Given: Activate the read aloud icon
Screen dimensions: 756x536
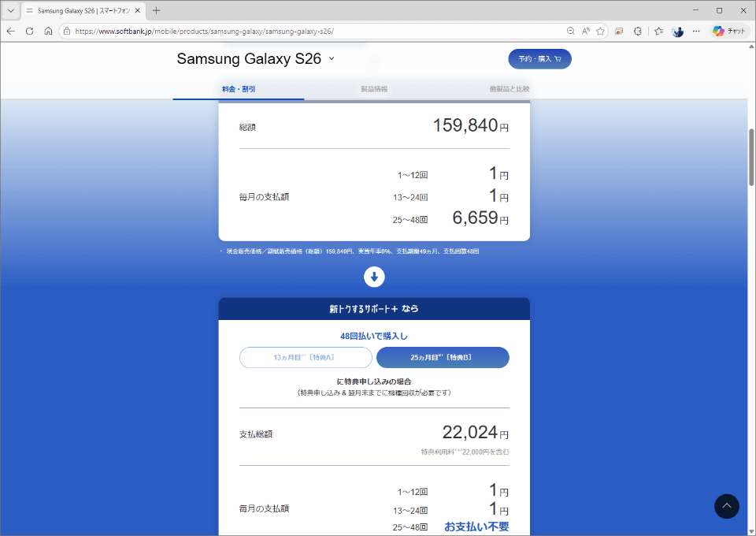Looking at the screenshot, I should pos(585,31).
